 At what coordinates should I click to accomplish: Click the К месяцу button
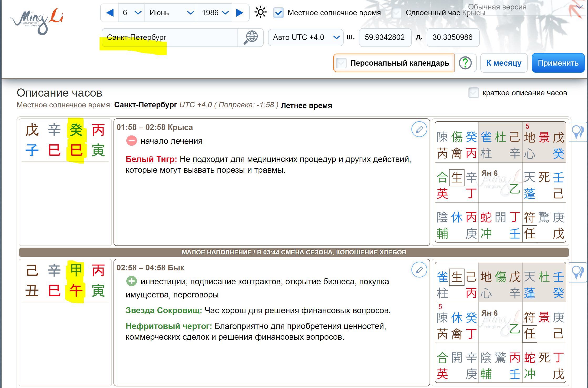(x=504, y=63)
